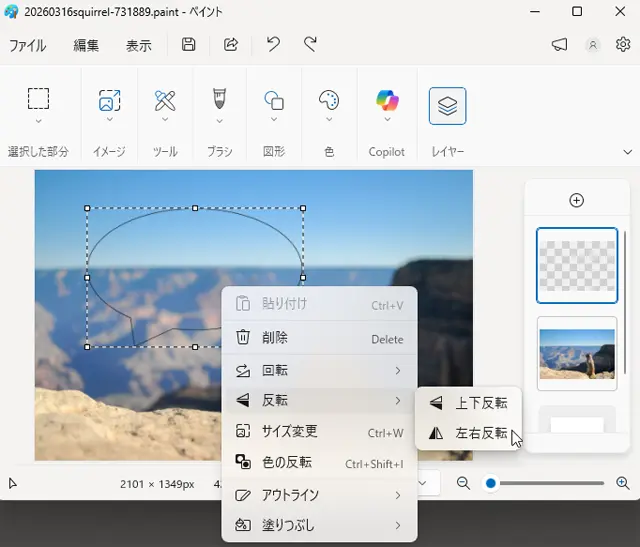
Task: Select 上下反転 flip vertical
Action: [468, 403]
